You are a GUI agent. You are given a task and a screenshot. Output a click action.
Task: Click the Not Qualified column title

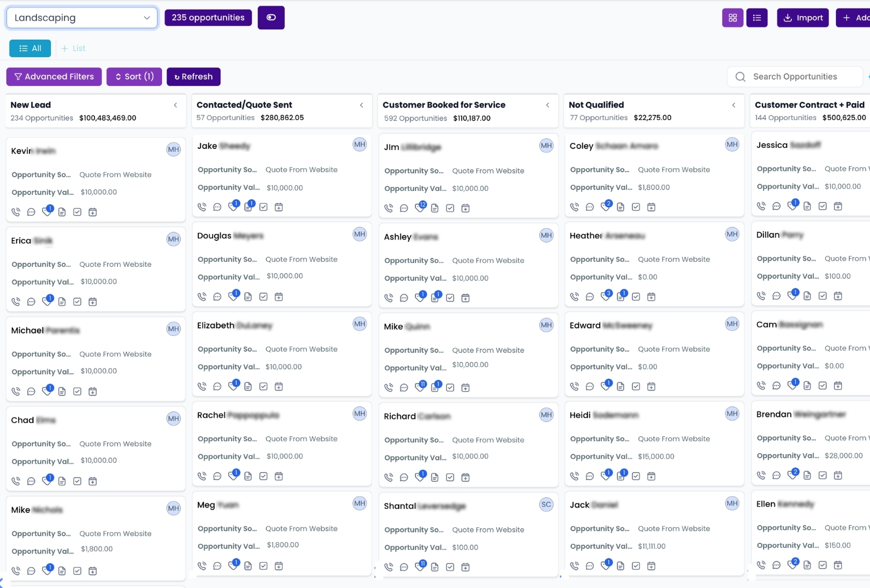pos(596,105)
